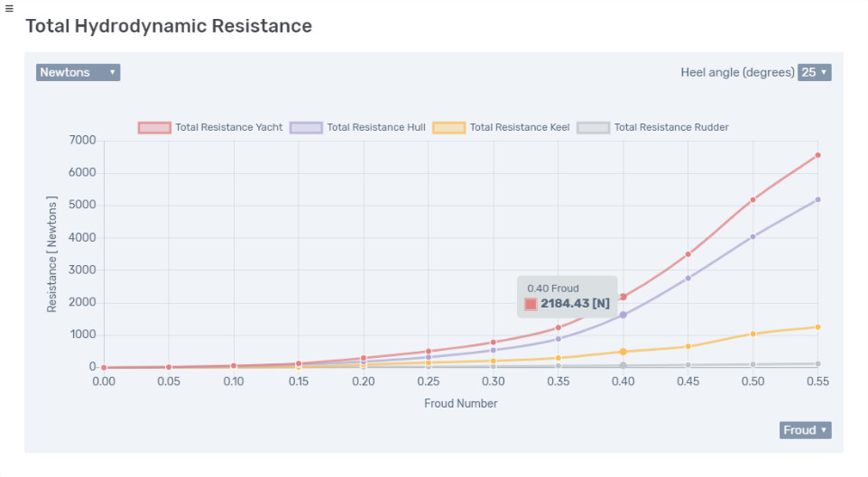Viewport: 868px width, 477px height.
Task: Click Hull data point at 0.45 Froud
Action: [x=688, y=278]
